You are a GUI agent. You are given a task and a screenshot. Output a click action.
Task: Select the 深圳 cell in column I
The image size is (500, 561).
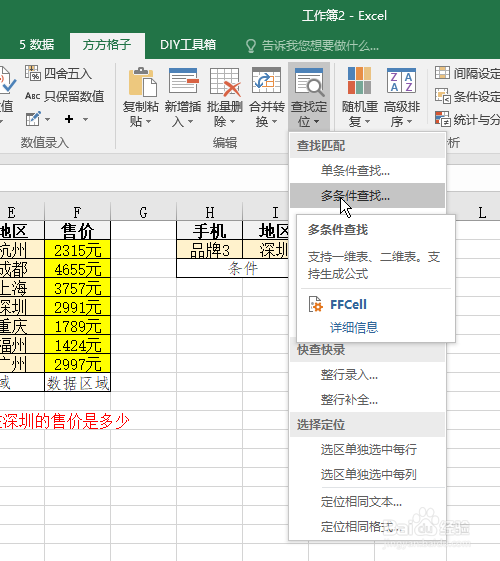pos(266,249)
